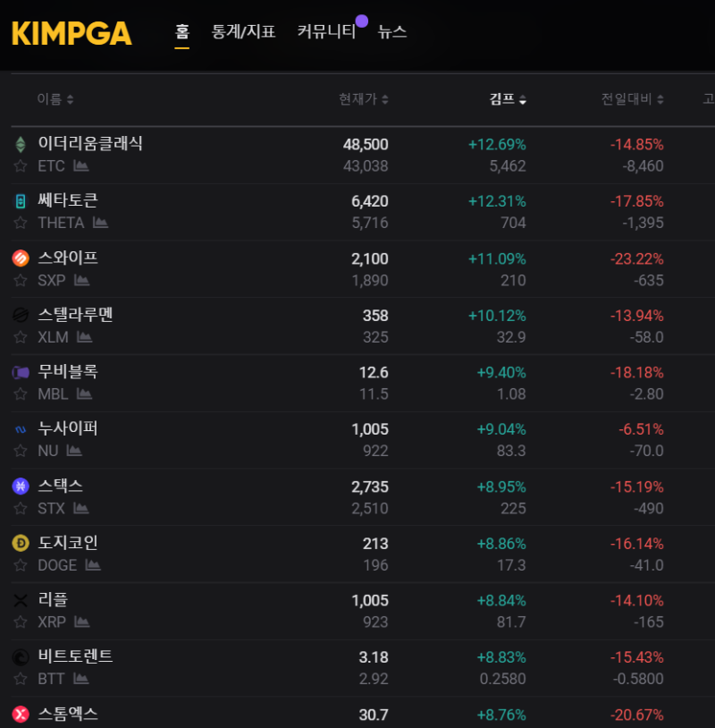Sort the table by 전일대비 column
The height and width of the screenshot is (728, 715).
tap(633, 99)
